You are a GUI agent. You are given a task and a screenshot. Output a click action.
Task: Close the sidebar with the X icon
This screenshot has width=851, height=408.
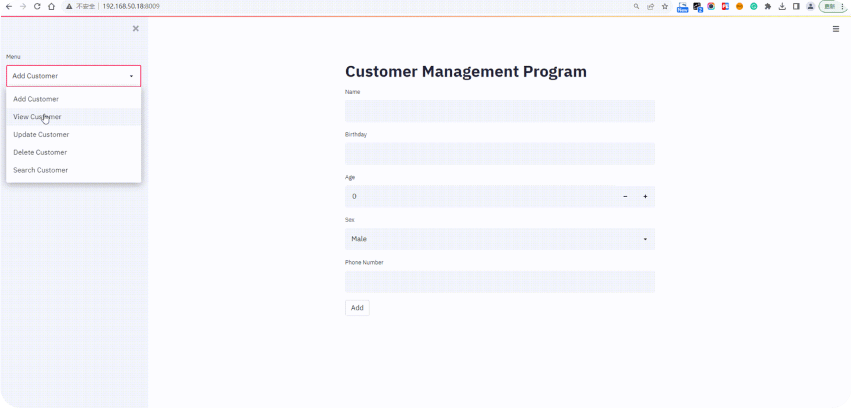(x=136, y=28)
